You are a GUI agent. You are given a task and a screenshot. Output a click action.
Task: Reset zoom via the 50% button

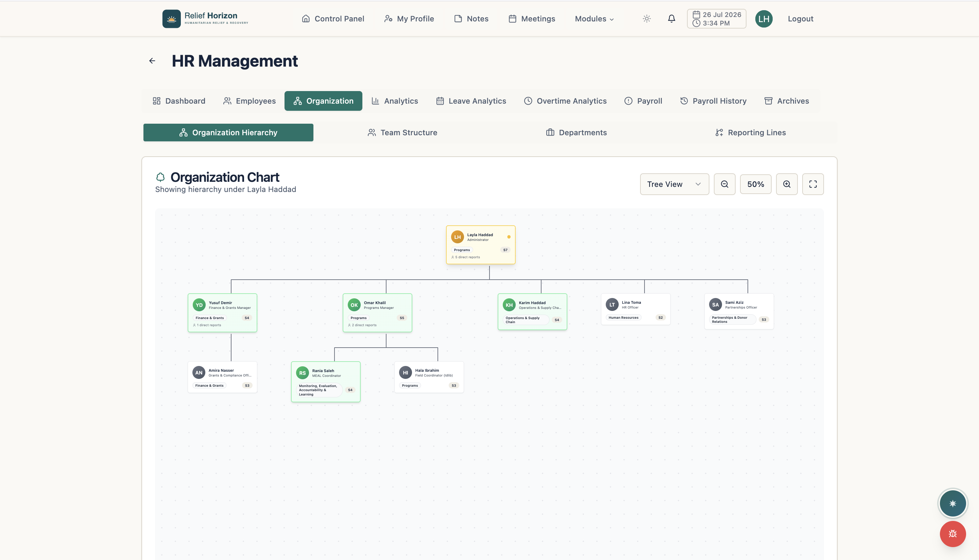click(756, 184)
